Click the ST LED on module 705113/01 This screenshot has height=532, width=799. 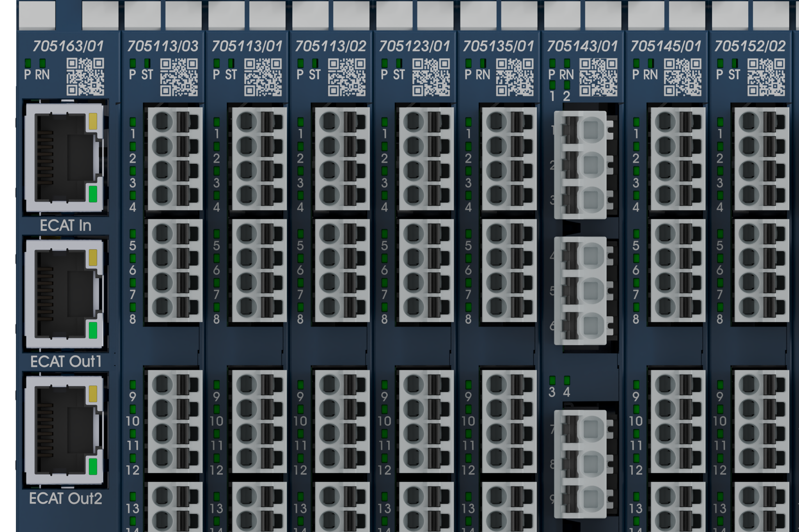(x=231, y=63)
